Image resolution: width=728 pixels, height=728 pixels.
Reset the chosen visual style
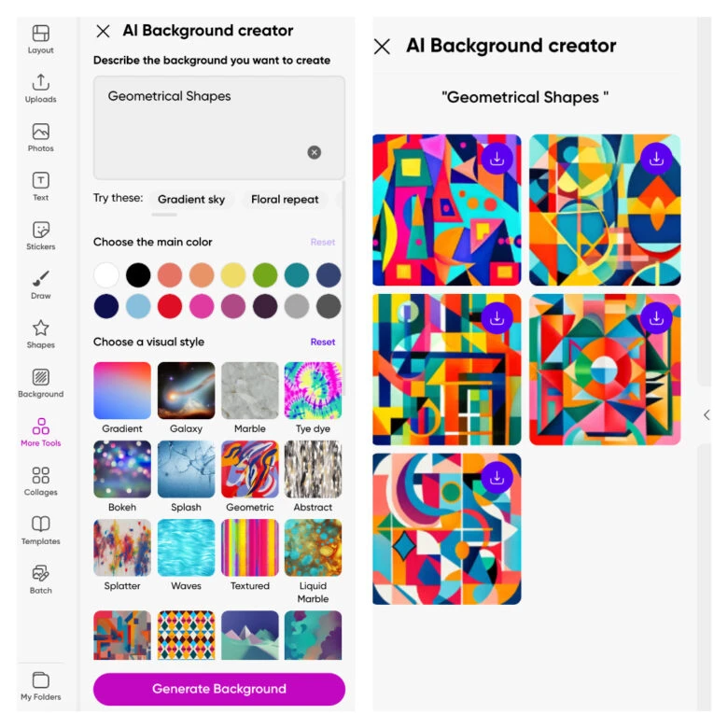(323, 342)
